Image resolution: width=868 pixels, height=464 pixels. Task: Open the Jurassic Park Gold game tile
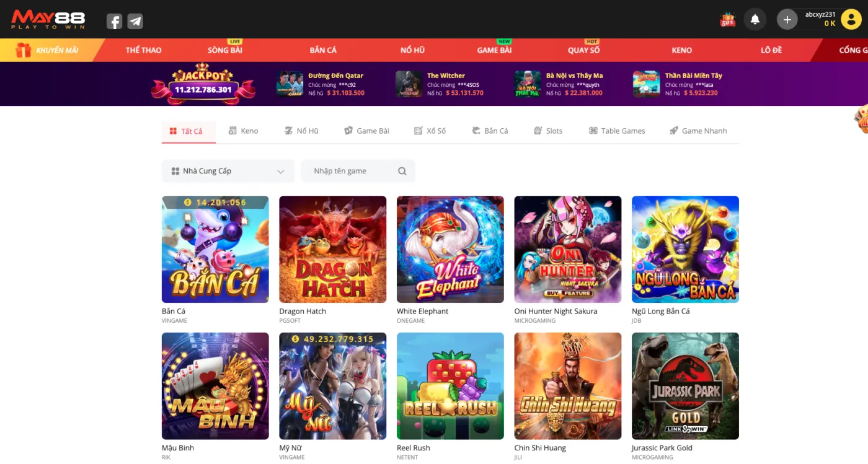tap(685, 386)
